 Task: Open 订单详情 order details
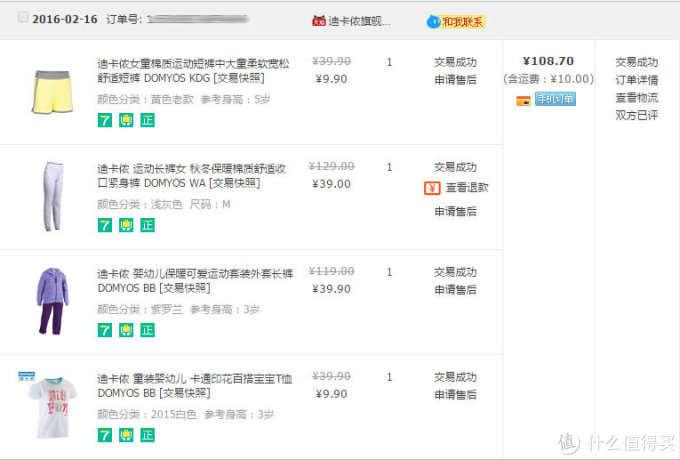pyautogui.click(x=637, y=80)
